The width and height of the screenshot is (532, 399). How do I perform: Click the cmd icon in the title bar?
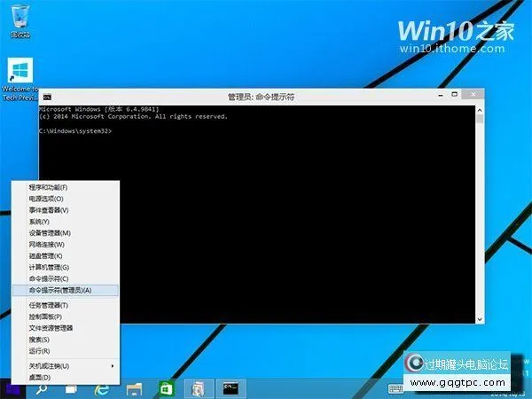(x=47, y=97)
